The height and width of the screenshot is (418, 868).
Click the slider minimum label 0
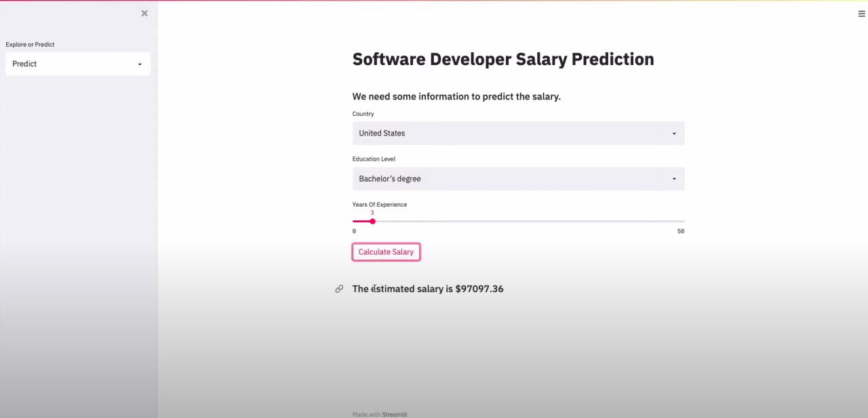point(354,232)
